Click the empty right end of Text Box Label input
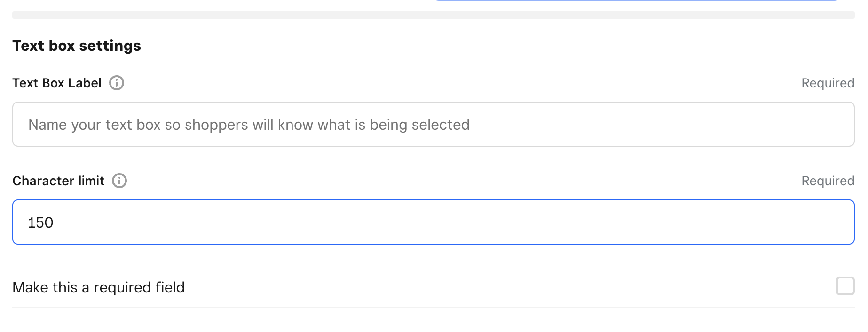Image resolution: width=868 pixels, height=332 pixels. [799, 124]
